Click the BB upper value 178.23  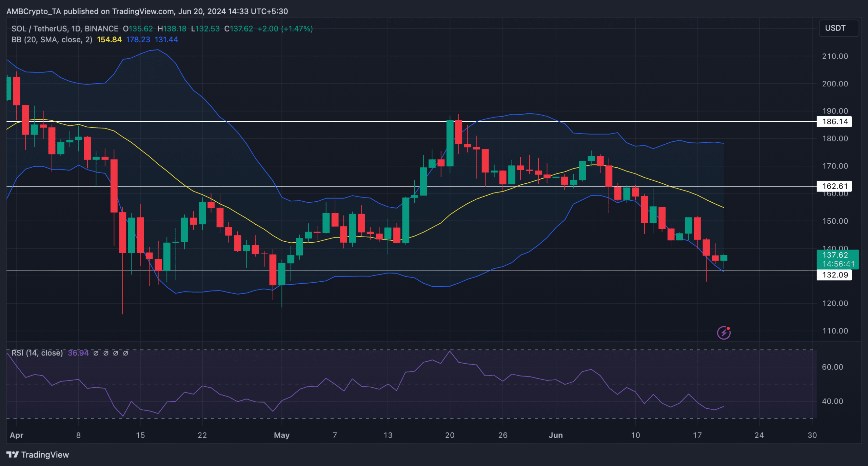click(138, 40)
